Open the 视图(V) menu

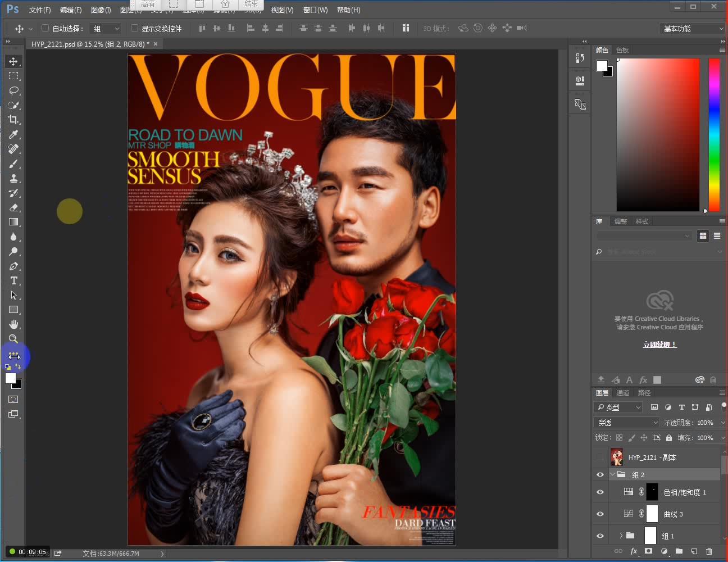tap(282, 10)
